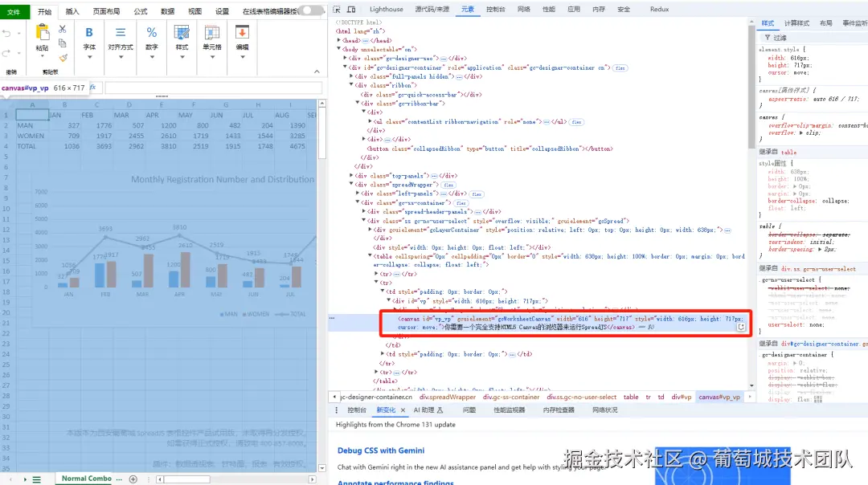Click the formula bar input field

pyautogui.click(x=213, y=88)
